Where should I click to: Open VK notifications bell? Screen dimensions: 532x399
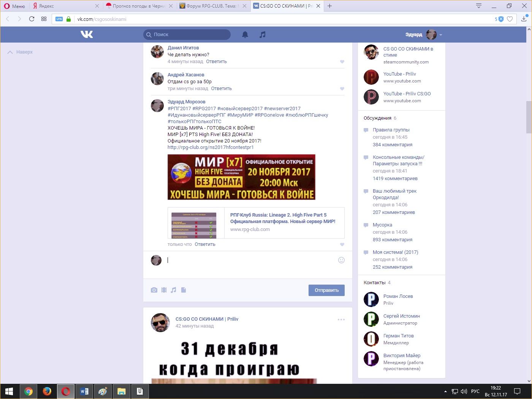click(x=245, y=35)
